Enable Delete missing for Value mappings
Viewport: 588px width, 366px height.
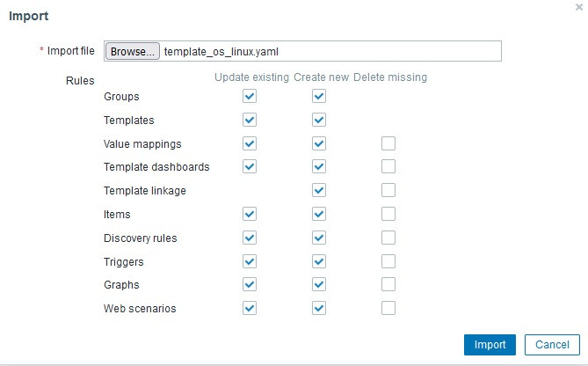pyautogui.click(x=388, y=143)
